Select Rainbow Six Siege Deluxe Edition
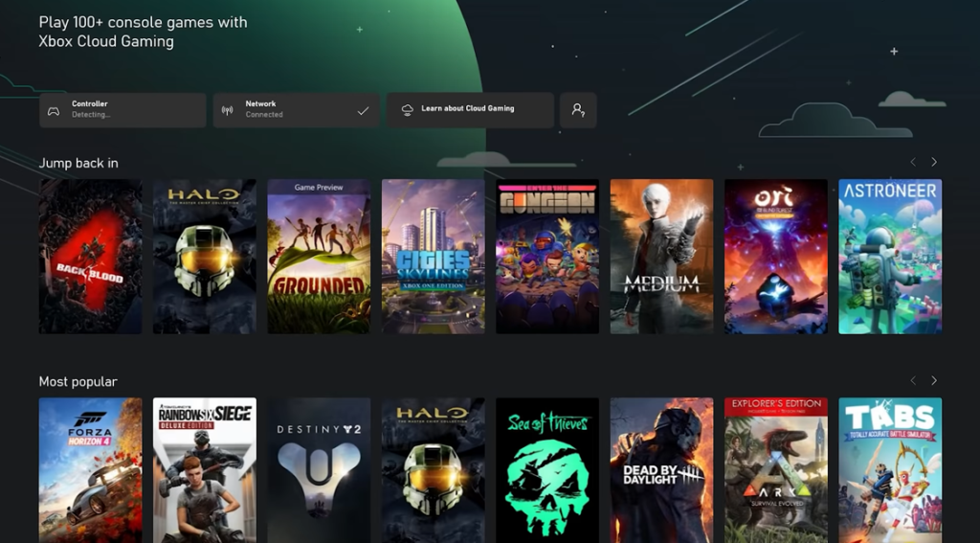This screenshot has width=980, height=543. coord(205,470)
